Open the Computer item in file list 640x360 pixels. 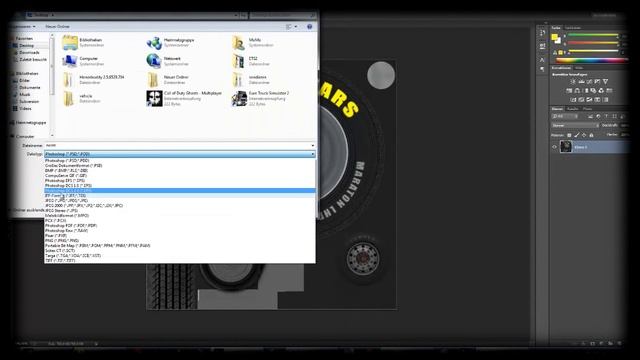point(84,61)
